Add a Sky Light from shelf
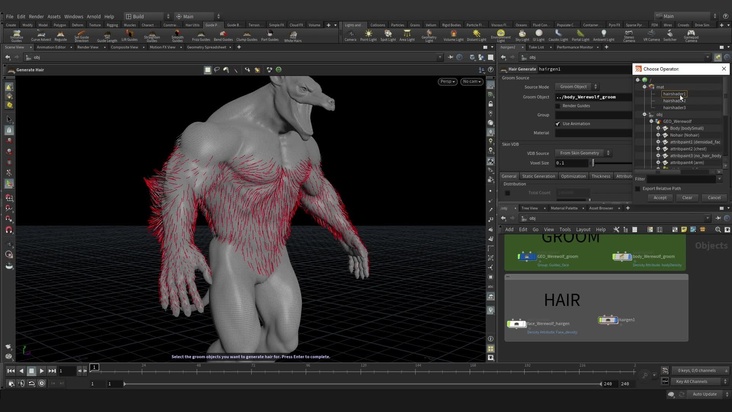 [522, 35]
